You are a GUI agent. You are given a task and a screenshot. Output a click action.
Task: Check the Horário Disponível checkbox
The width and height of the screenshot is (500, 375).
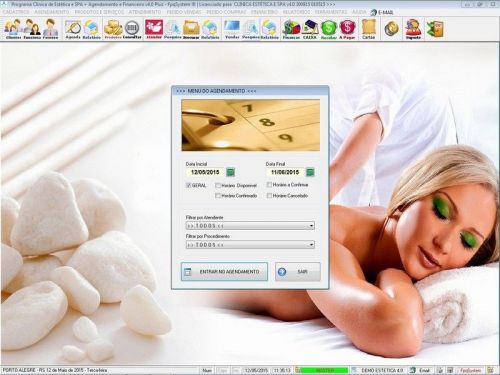click(218, 185)
